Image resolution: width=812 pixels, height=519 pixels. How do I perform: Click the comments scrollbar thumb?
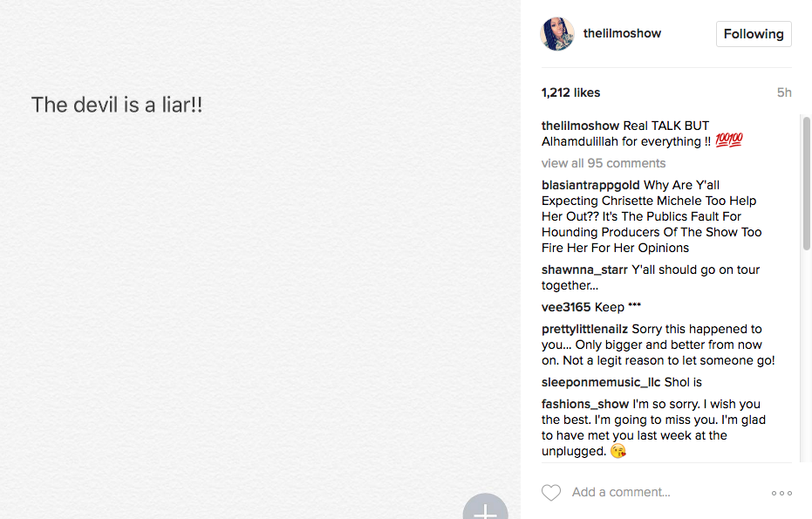807,183
